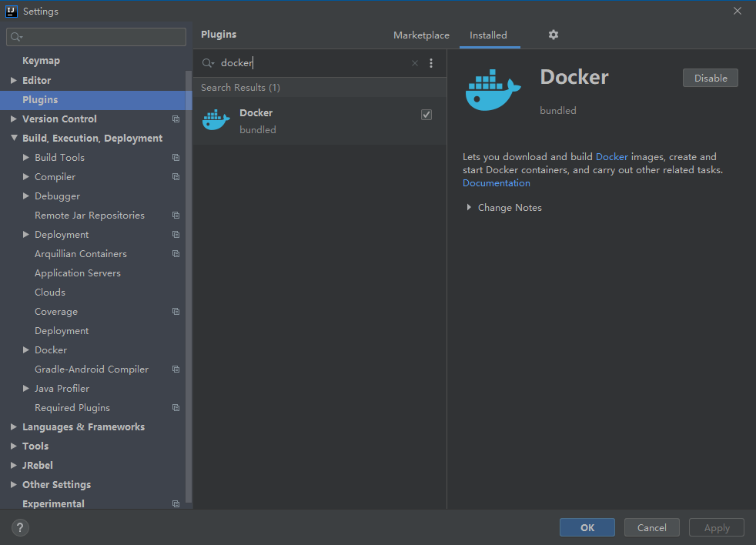Open the help question mark button

pyautogui.click(x=20, y=527)
